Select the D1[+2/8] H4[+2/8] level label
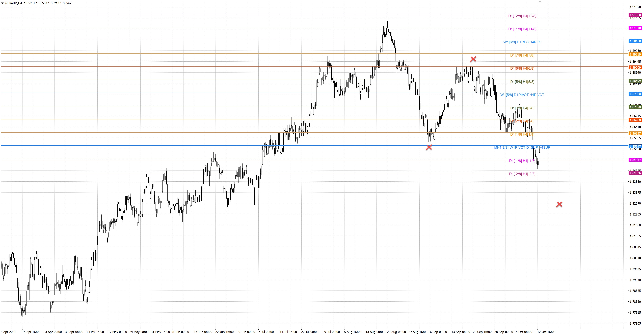644x335 pixels. [x=522, y=16]
